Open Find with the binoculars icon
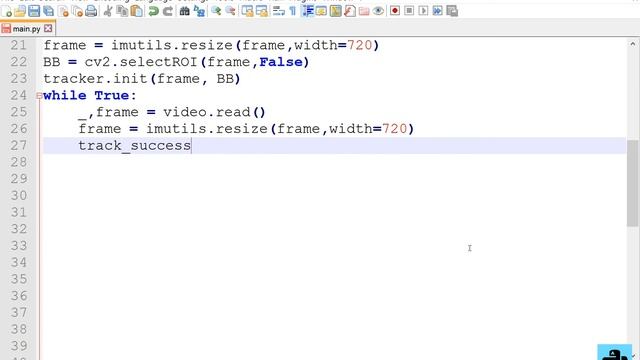 pyautogui.click(x=184, y=11)
